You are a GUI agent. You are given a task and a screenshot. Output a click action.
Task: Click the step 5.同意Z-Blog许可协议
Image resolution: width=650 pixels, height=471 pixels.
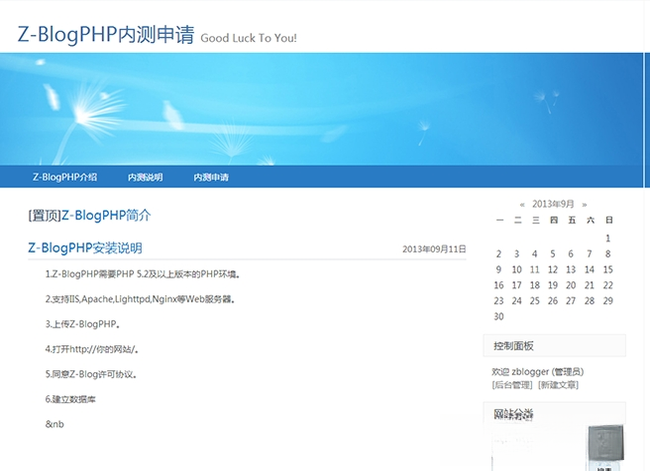[x=91, y=374]
